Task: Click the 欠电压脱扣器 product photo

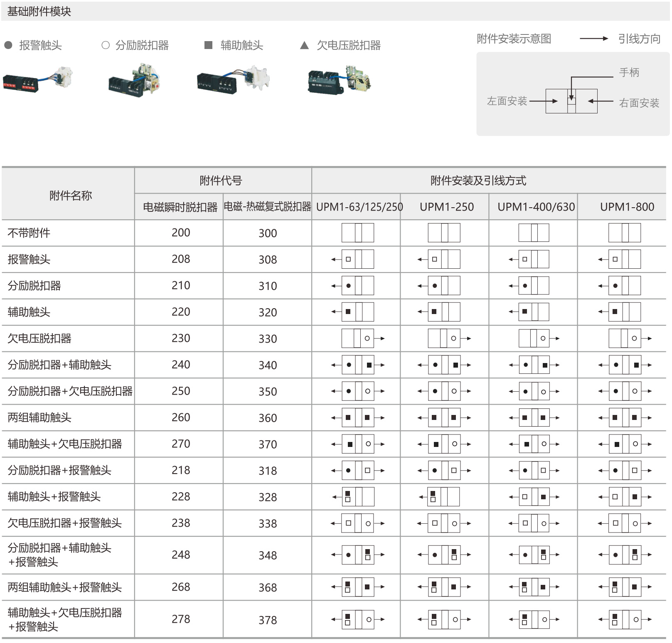Action: (339, 80)
